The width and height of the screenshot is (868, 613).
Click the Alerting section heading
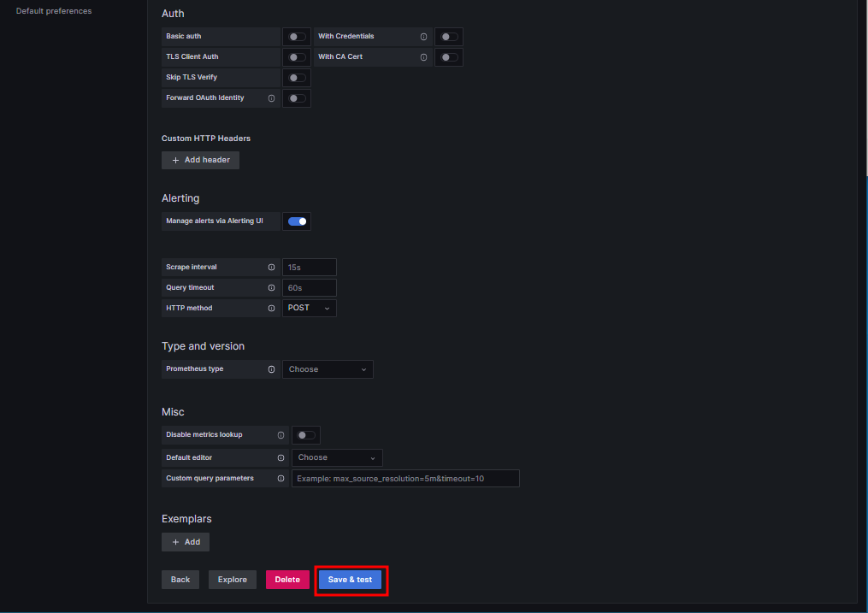[180, 198]
